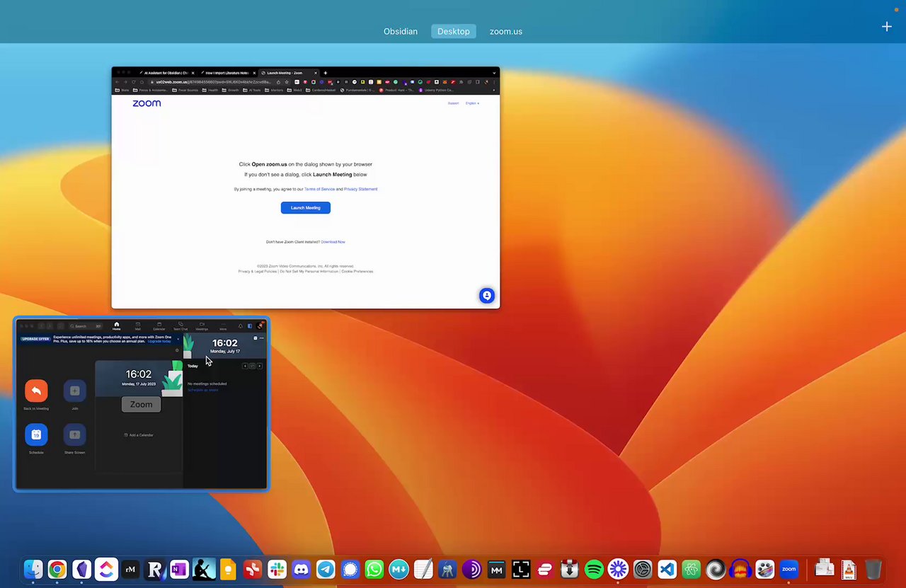Open Signal from the Dock
This screenshot has height=588, width=906.
[x=350, y=569]
